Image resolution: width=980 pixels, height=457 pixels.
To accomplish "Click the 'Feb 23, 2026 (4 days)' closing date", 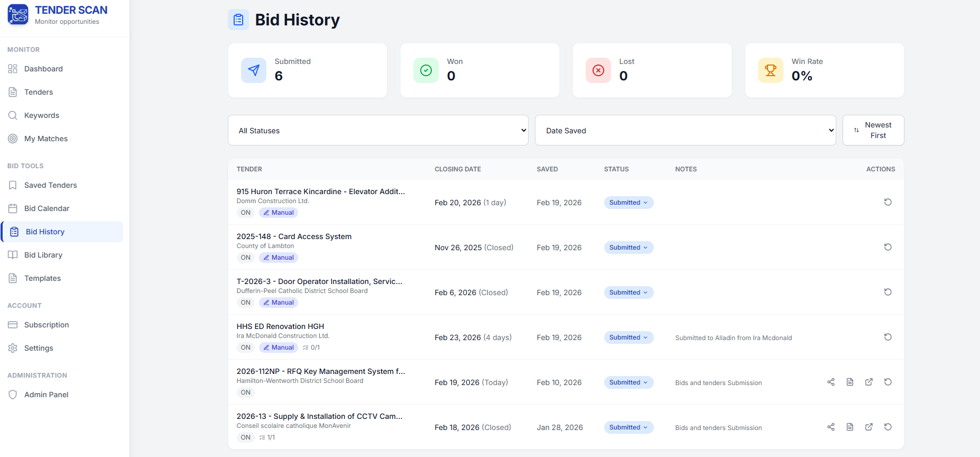I will pyautogui.click(x=473, y=337).
